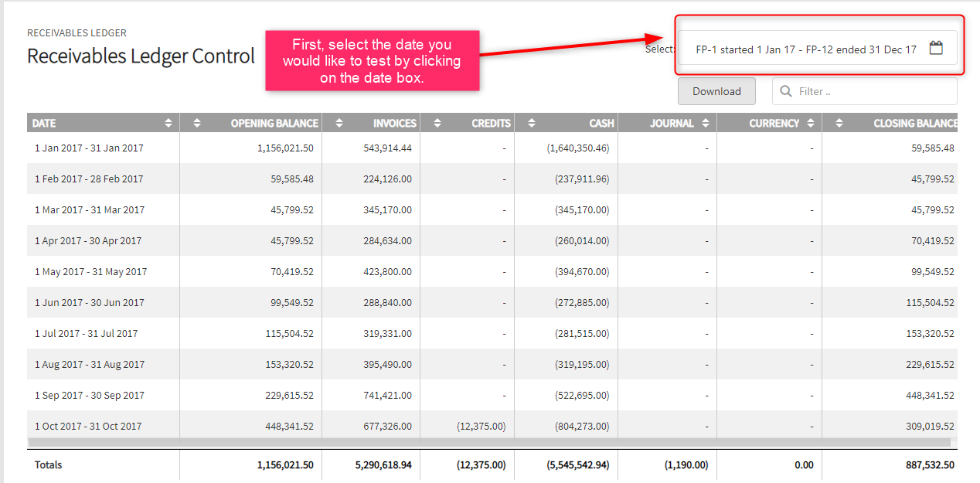The width and height of the screenshot is (980, 483).
Task: Click May invoices value 423,800.00
Action: (387, 271)
